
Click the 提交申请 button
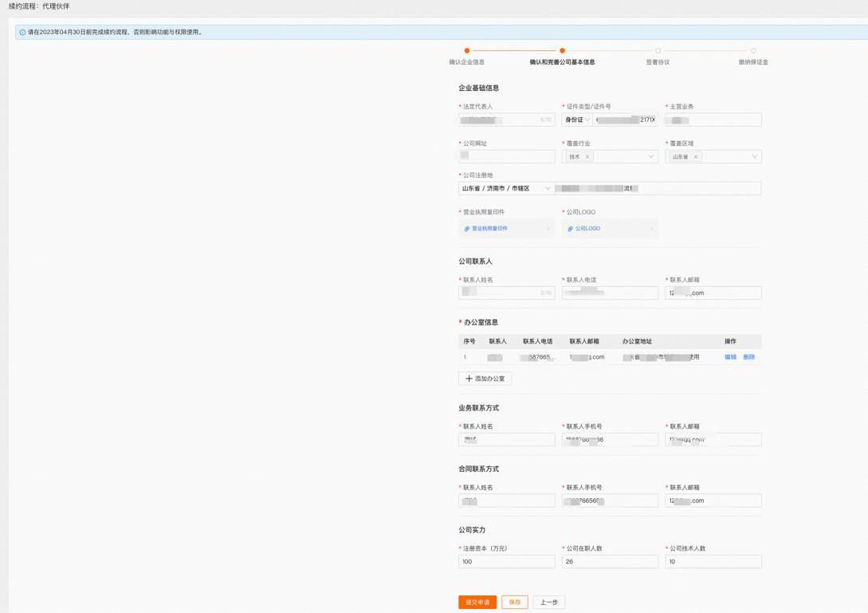pyautogui.click(x=477, y=602)
